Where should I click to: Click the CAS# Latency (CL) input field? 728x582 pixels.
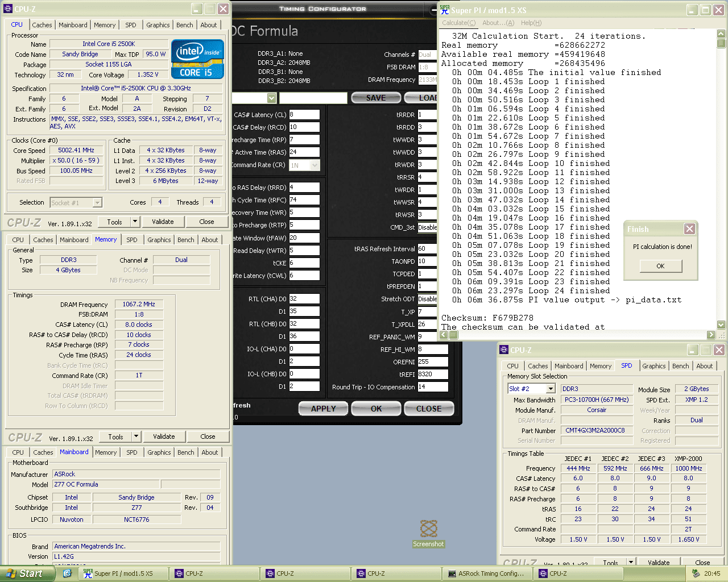(304, 115)
